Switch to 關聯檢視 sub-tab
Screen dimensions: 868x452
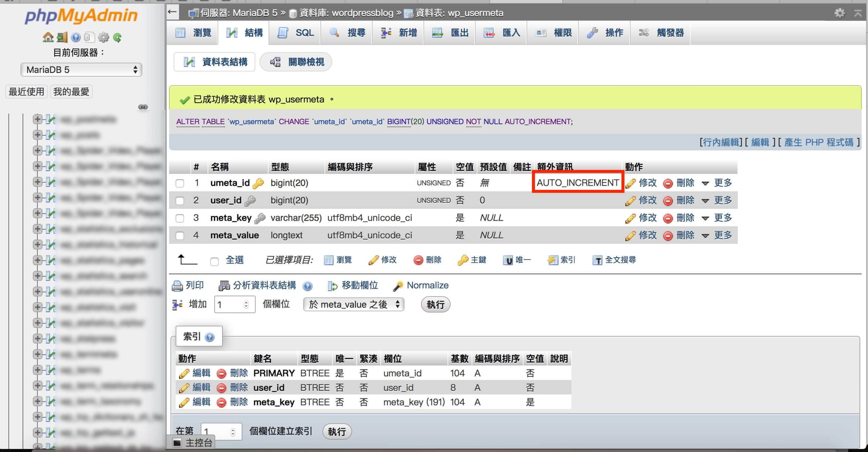click(x=296, y=62)
